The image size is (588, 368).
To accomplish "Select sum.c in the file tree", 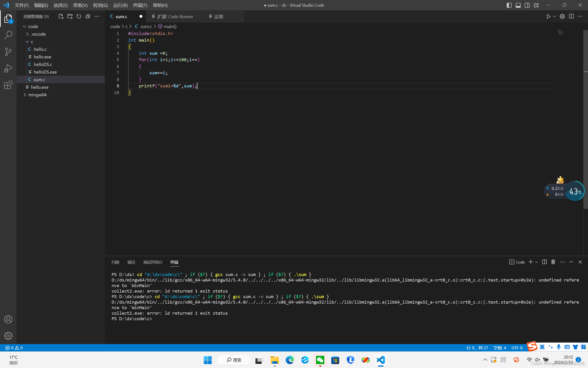I will point(60,80).
